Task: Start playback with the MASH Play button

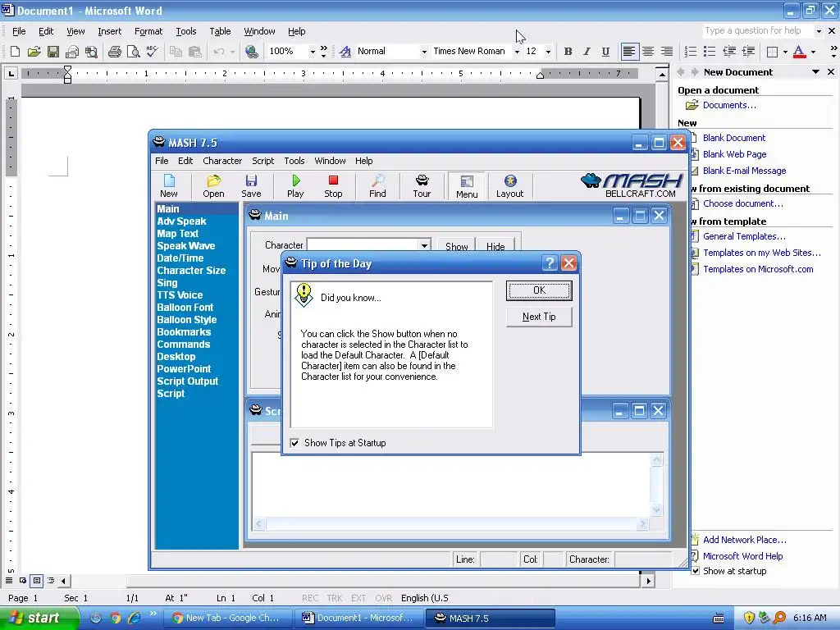Action: pyautogui.click(x=295, y=186)
